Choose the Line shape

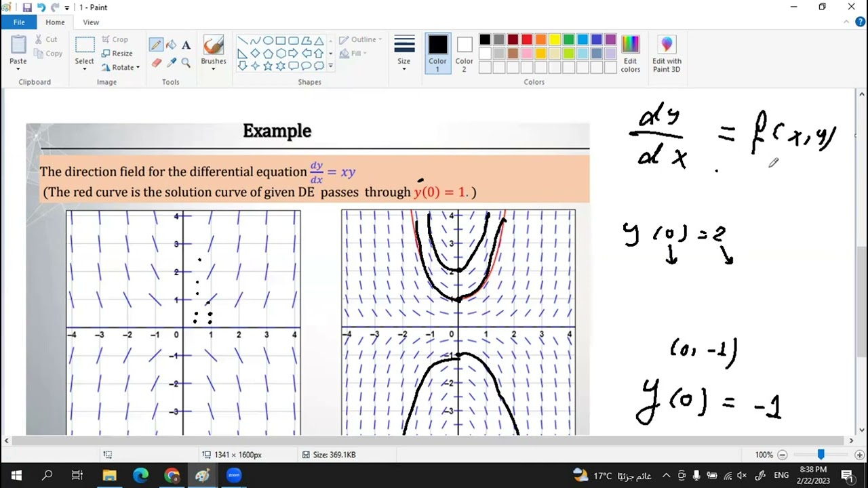(242, 41)
